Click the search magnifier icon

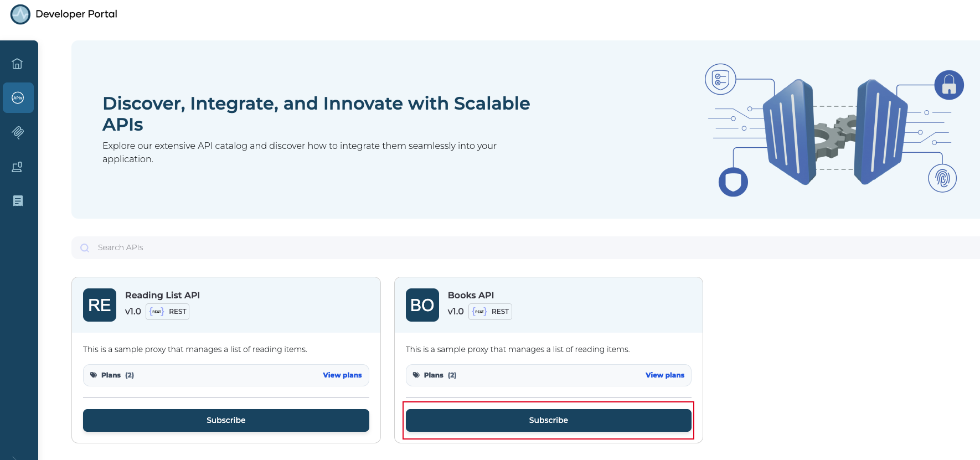click(85, 248)
